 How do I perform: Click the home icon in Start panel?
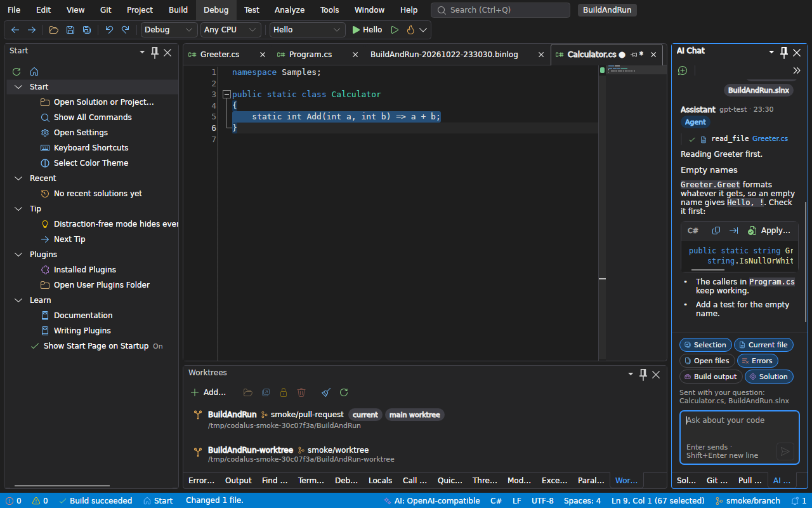[34, 72]
